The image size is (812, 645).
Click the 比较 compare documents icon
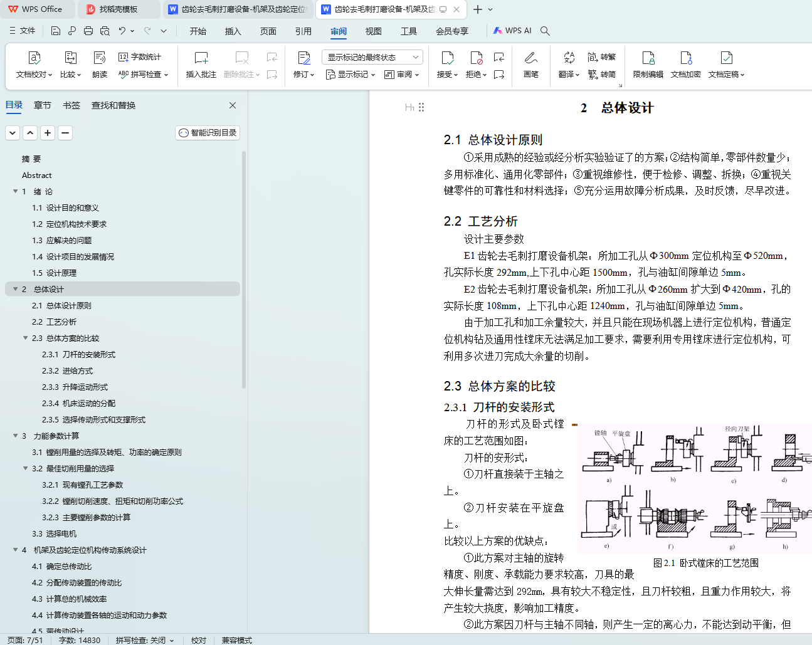click(x=71, y=58)
